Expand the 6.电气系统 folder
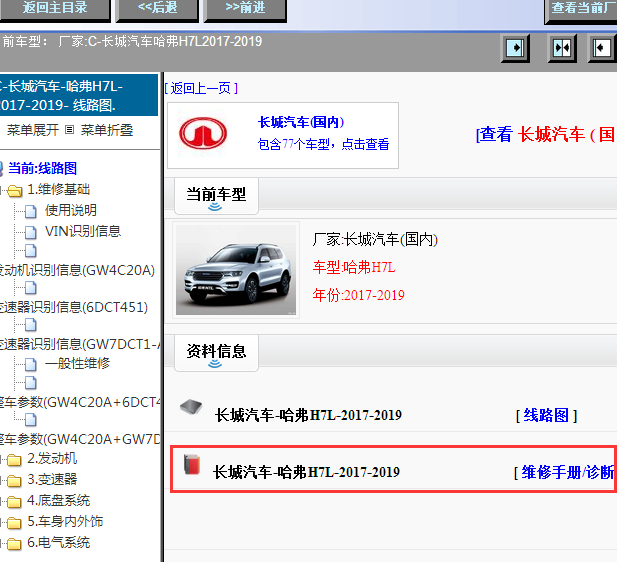The width and height of the screenshot is (617, 562). pyautogui.click(x=2, y=544)
